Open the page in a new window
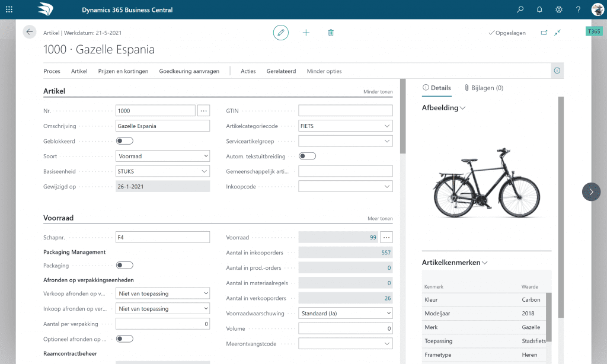607x364 pixels. click(544, 33)
